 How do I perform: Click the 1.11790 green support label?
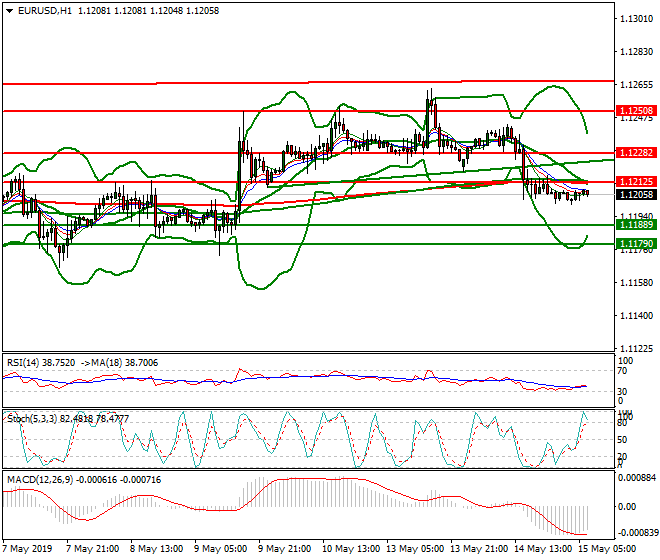[x=637, y=244]
